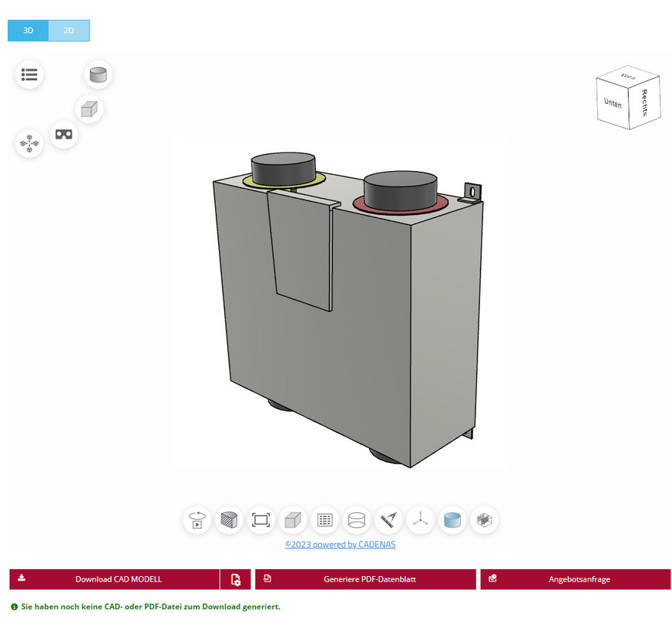
Task: Show the coordinate axes display
Action: (420, 520)
